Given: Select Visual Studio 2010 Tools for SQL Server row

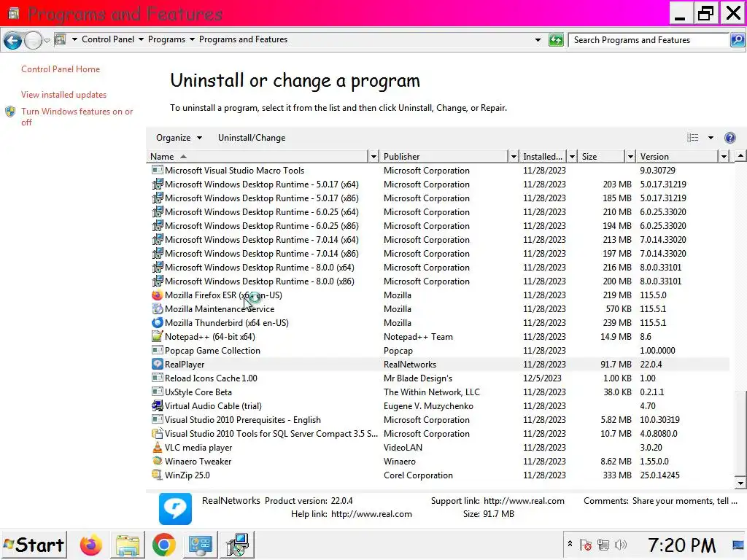Looking at the screenshot, I should click(x=438, y=434).
